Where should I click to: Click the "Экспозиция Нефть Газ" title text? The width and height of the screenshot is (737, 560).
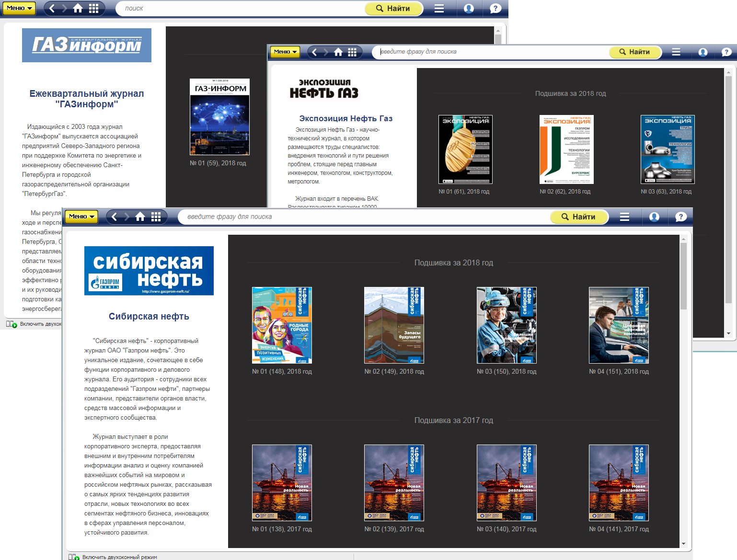(346, 118)
